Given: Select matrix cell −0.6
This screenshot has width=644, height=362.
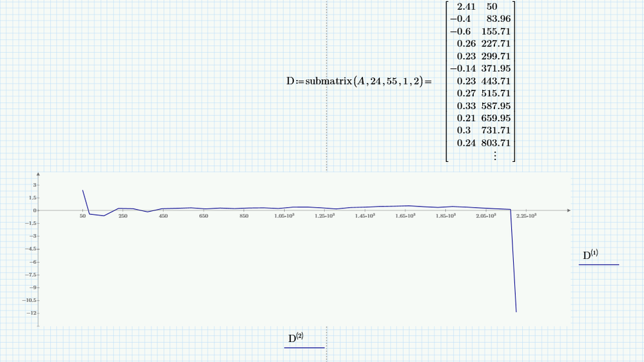Looking at the screenshot, I should pyautogui.click(x=460, y=32).
